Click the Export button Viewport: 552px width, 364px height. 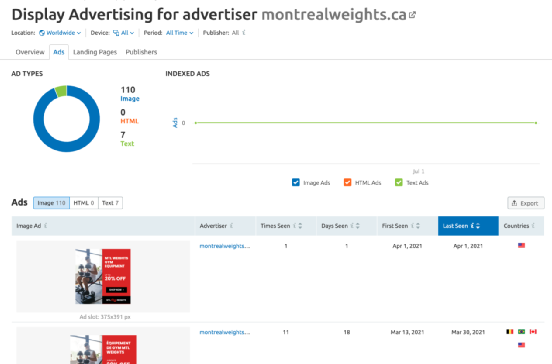pyautogui.click(x=526, y=203)
